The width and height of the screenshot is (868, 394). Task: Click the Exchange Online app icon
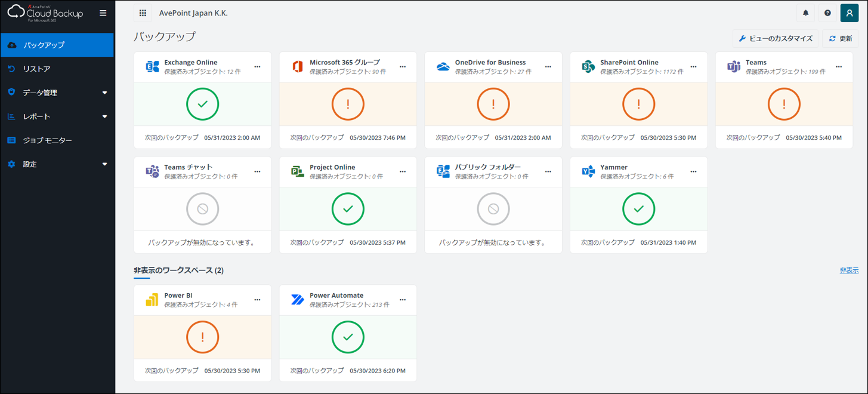pyautogui.click(x=153, y=66)
